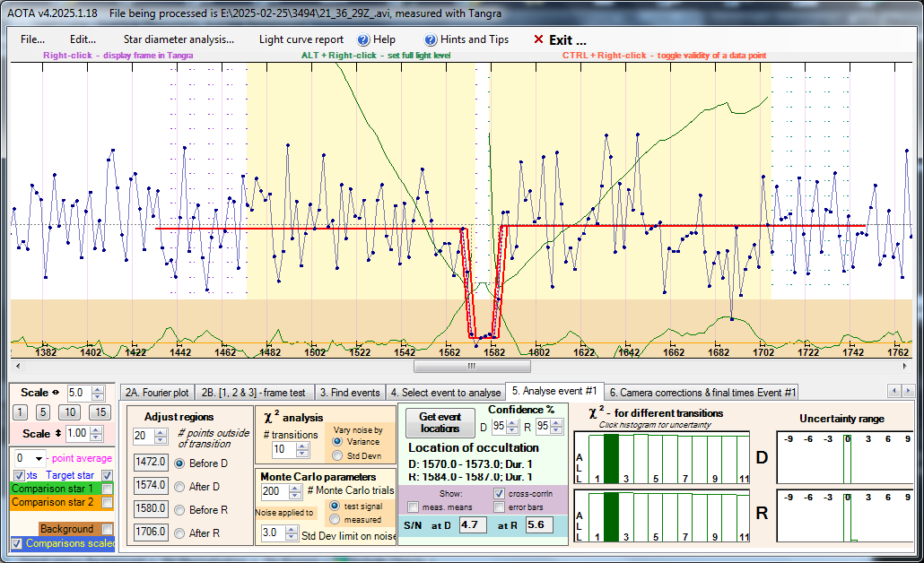Toggle the Background checkbox
Viewport: 924px width, 563px height.
point(108,530)
